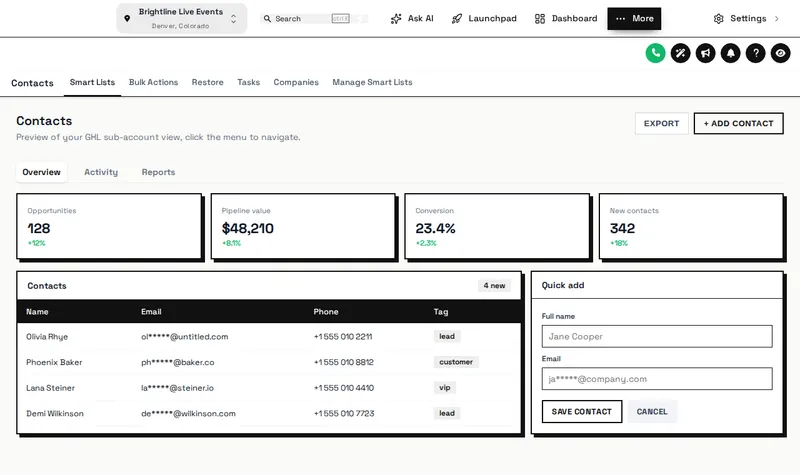Click the customer tag
This screenshot has width=800, height=475.
pos(456,362)
